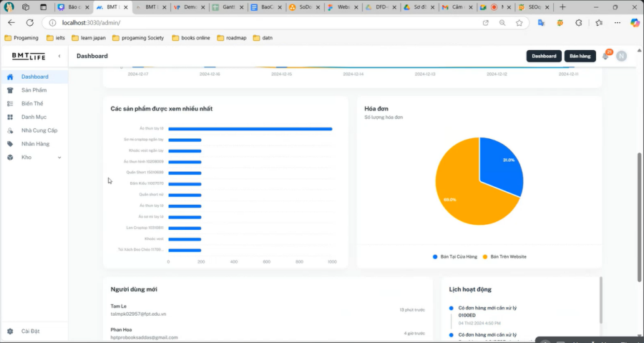Open the browser settings ellipsis menu

click(618, 23)
